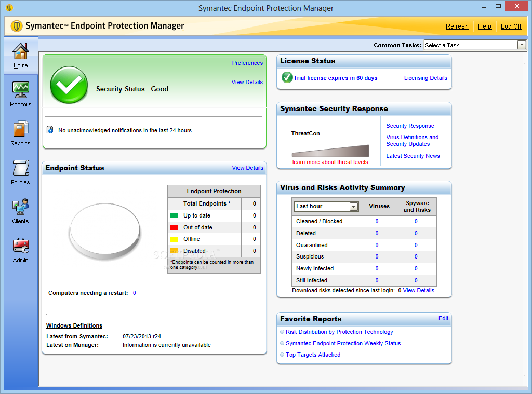The image size is (532, 394).
Task: Edit the Favorite Reports list
Action: point(443,319)
